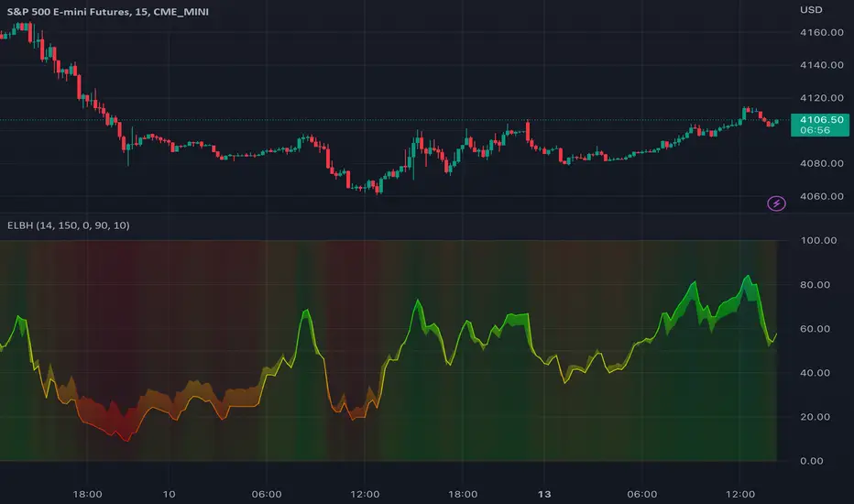The width and height of the screenshot is (854, 504).
Task: Click the 06:00 label after date 10
Action: pos(267,494)
